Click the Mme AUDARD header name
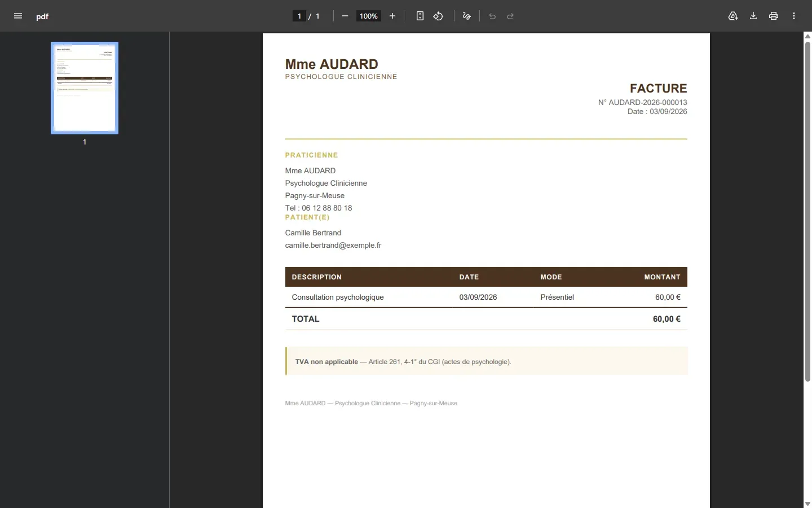 (x=332, y=64)
